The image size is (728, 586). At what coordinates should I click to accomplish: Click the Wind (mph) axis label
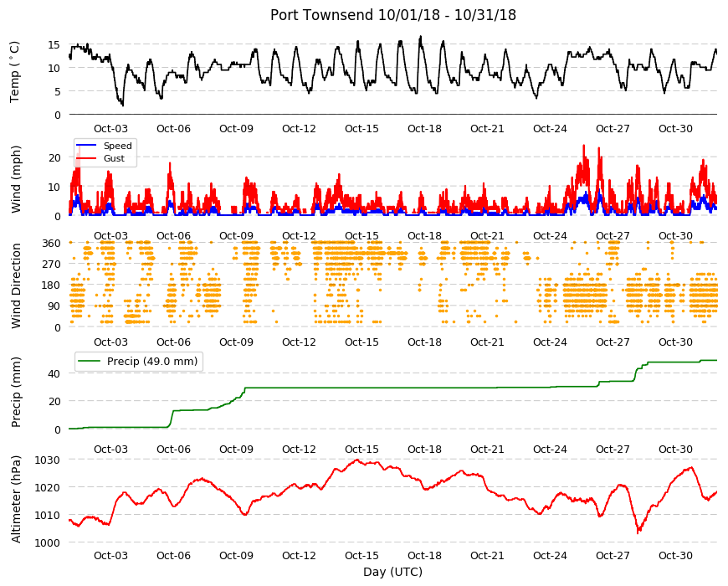click(16, 179)
